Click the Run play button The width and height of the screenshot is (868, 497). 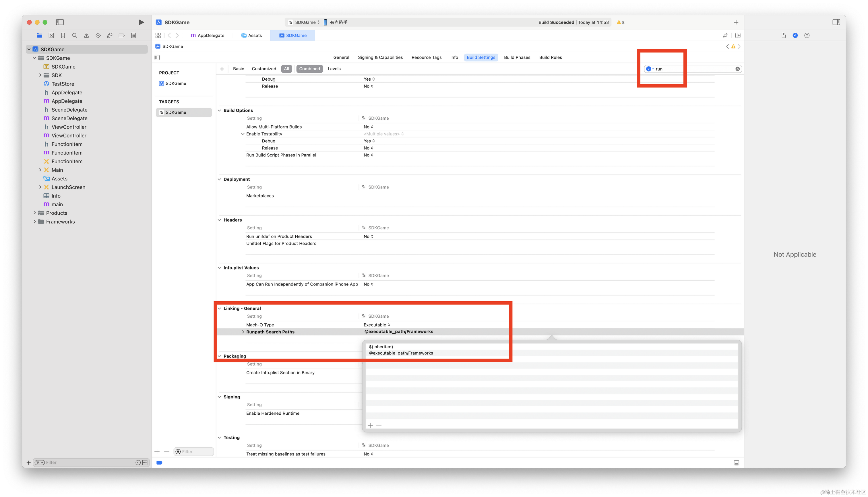[x=141, y=22]
